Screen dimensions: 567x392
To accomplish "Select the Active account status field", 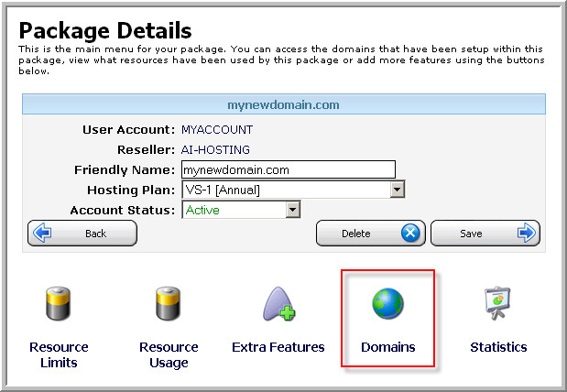I will point(241,210).
